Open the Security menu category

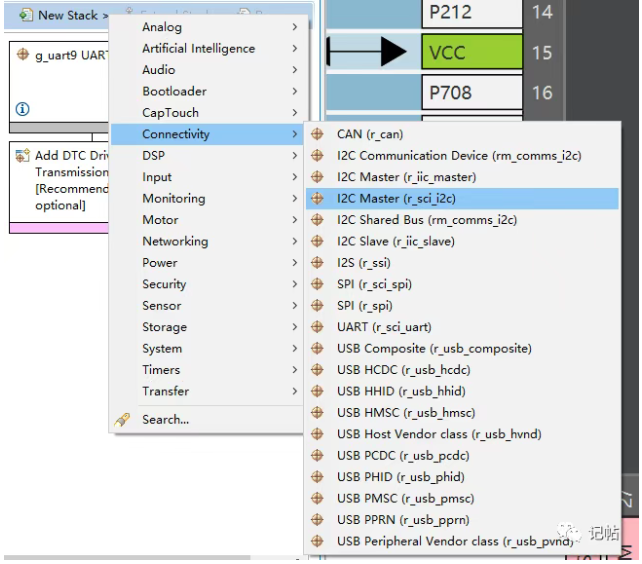207,284
